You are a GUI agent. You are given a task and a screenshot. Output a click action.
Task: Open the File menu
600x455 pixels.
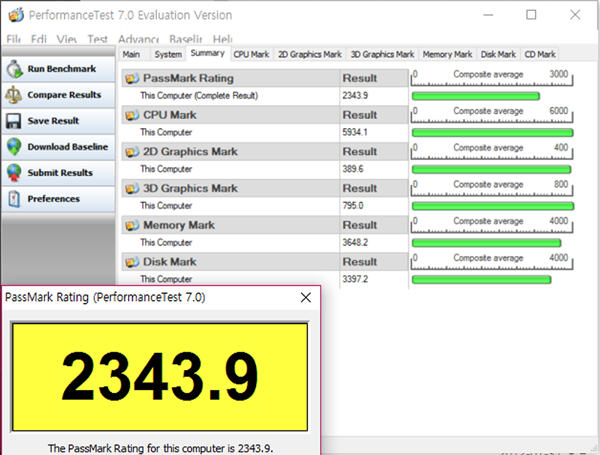coord(13,39)
